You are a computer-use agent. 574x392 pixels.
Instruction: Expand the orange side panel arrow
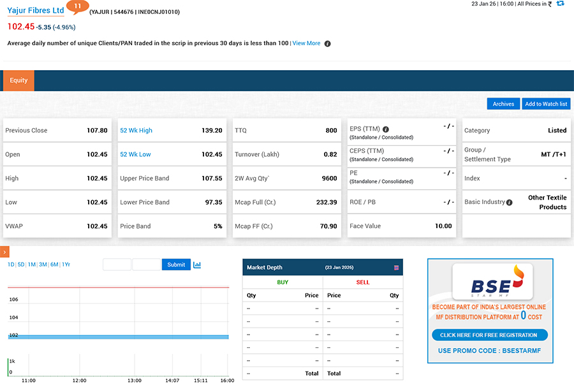coord(4,252)
